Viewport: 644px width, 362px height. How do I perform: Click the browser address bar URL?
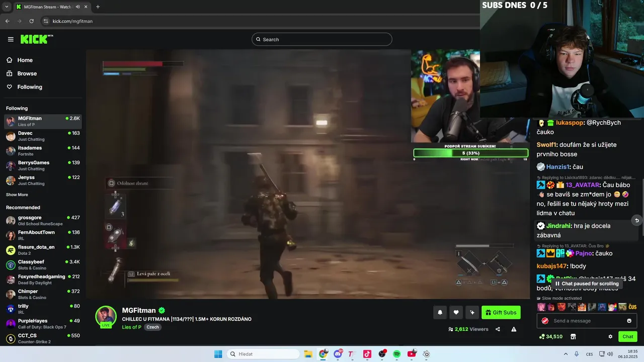pos(72,21)
